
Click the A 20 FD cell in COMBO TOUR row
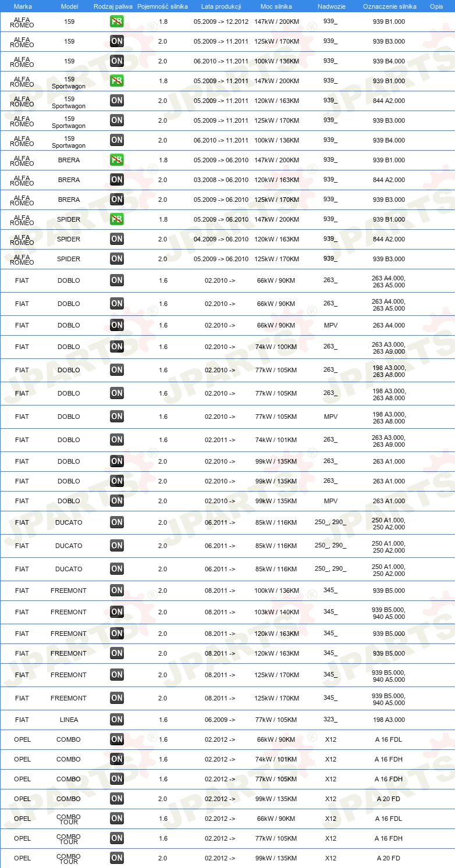[x=389, y=858]
